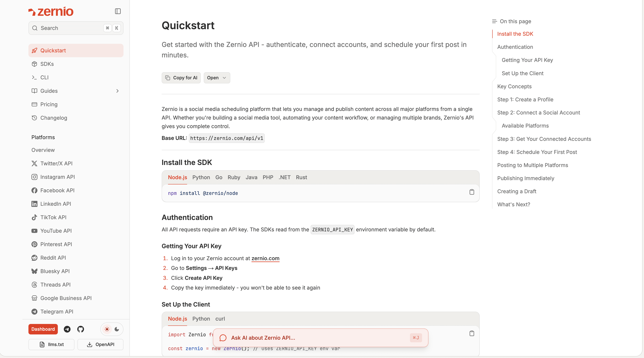Switch to dark theme with moon icon
Image resolution: width=644 pixels, height=358 pixels.
117,329
